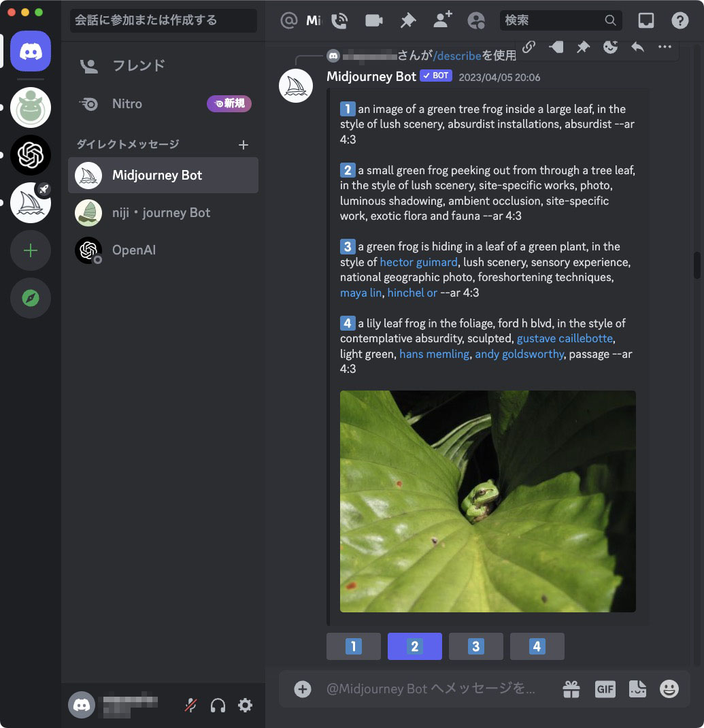Mute your microphone
This screenshot has height=728, width=704.
coord(191,705)
